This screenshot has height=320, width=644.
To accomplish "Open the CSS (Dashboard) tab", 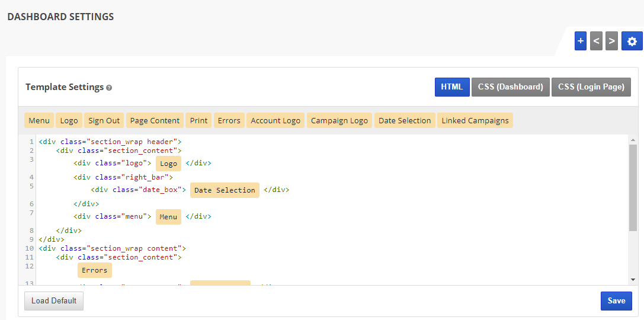I will 510,87.
